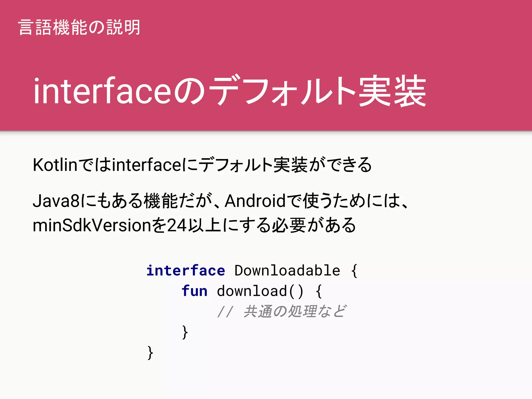Screen dimensions: 532x399
Task: Click the line starting with Kotlinではinterface
Action: 202,165
